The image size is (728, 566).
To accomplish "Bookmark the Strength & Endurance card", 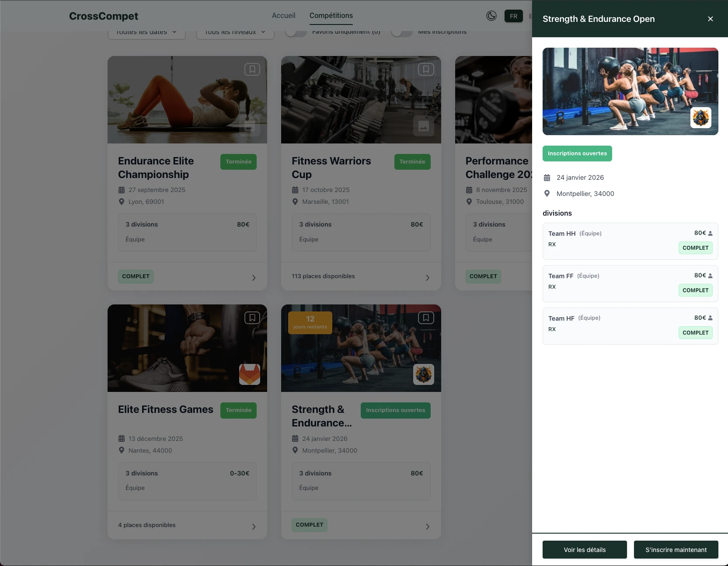I will [425, 318].
